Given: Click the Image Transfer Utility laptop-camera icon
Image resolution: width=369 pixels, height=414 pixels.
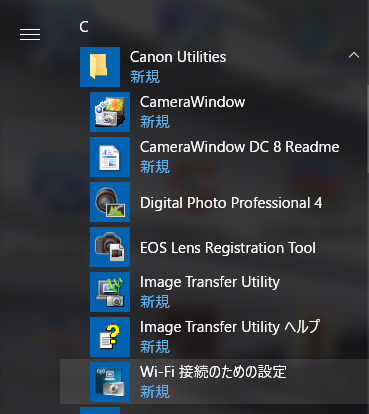Looking at the screenshot, I should (x=110, y=292).
